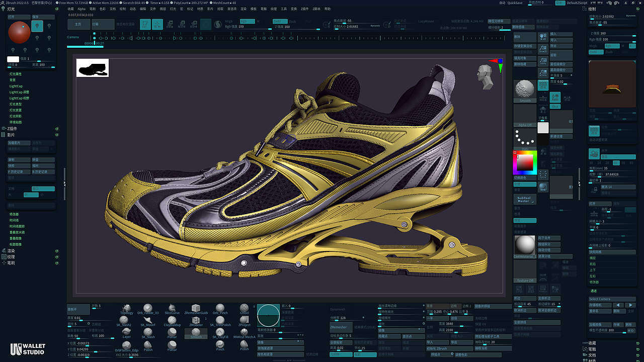
Task: Expand the 灯光属性 submenu
Action: tap(16, 74)
